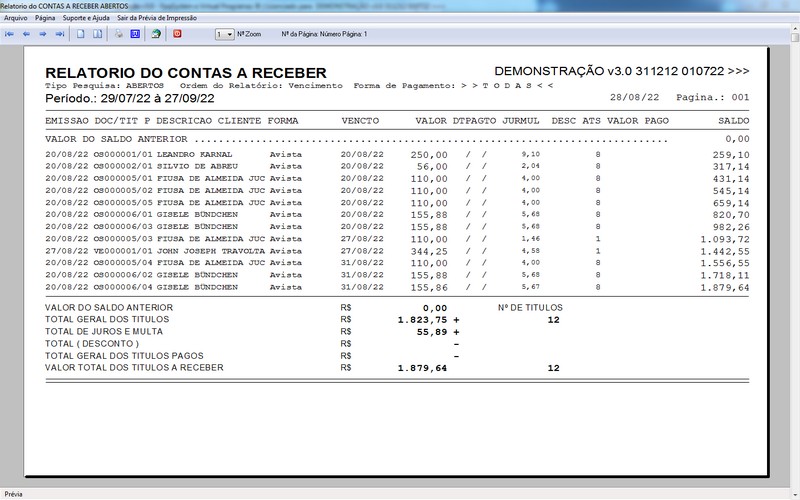Click the red exit preview icon
Image resolution: width=800 pixels, height=500 pixels.
click(x=177, y=34)
